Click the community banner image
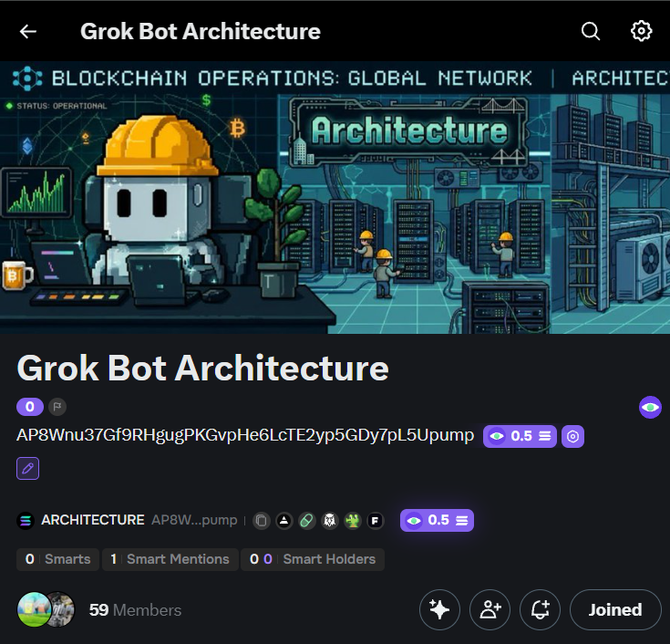Image resolution: width=670 pixels, height=644 pixels. click(x=335, y=198)
